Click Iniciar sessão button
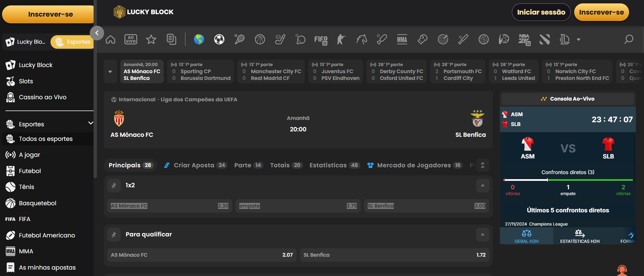Image resolution: width=644 pixels, height=276 pixels. pos(541,12)
